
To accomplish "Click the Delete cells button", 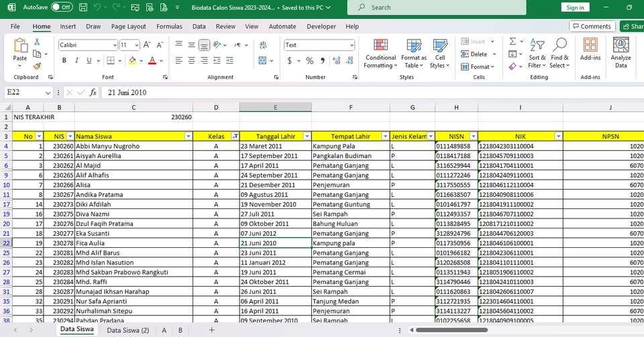I will (478, 54).
